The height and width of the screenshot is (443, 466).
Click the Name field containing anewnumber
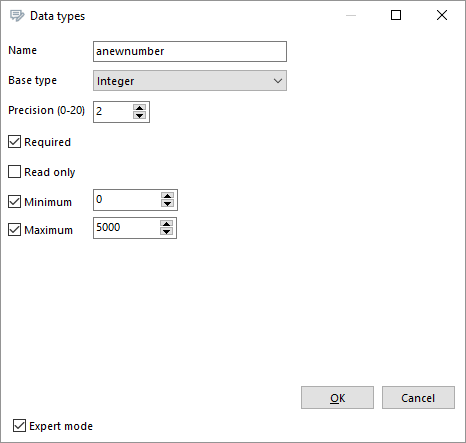pos(190,51)
